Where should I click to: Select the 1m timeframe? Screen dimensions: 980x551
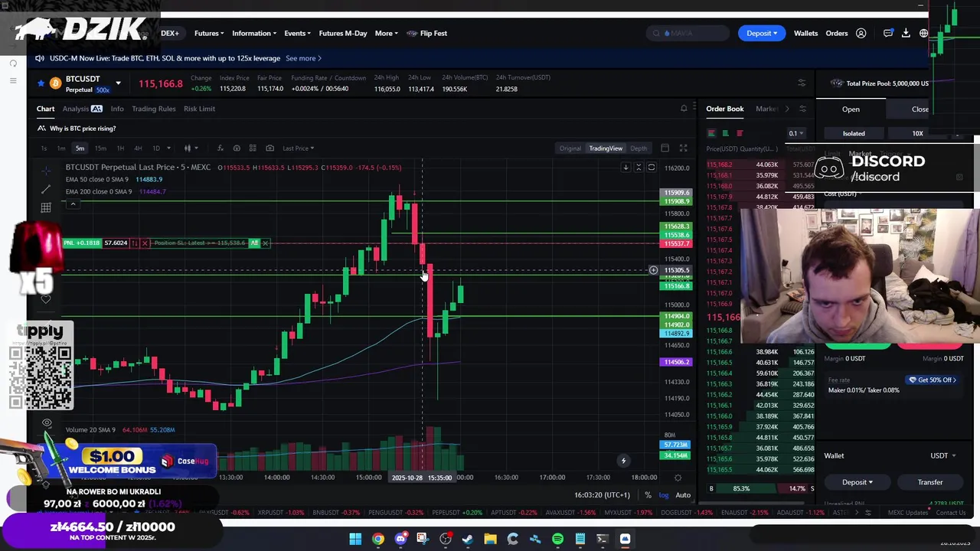tap(61, 148)
